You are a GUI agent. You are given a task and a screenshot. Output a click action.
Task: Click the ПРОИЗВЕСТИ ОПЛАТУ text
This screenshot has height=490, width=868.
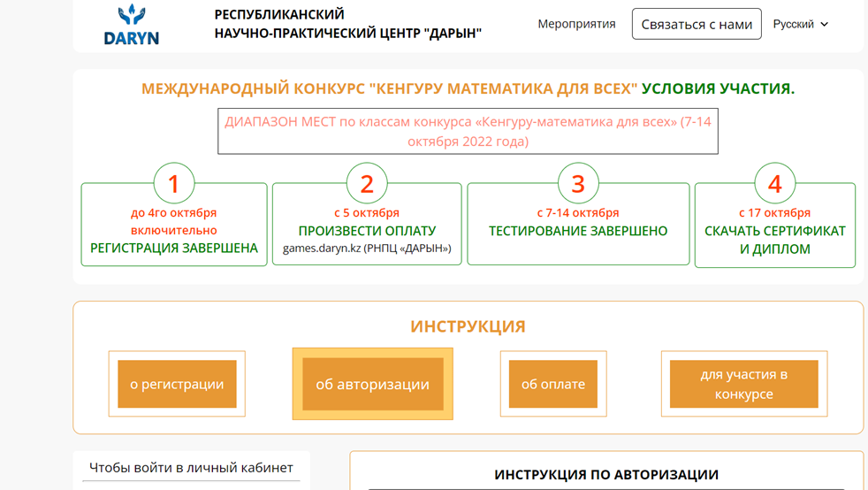pos(367,231)
